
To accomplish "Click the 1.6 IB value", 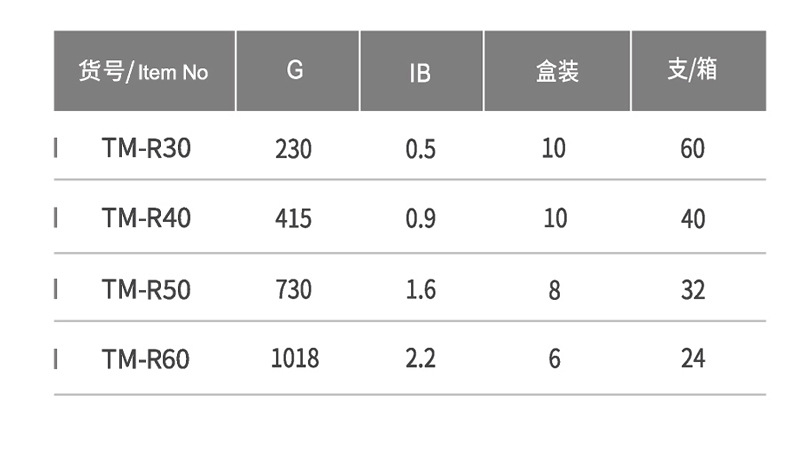I will [x=421, y=289].
